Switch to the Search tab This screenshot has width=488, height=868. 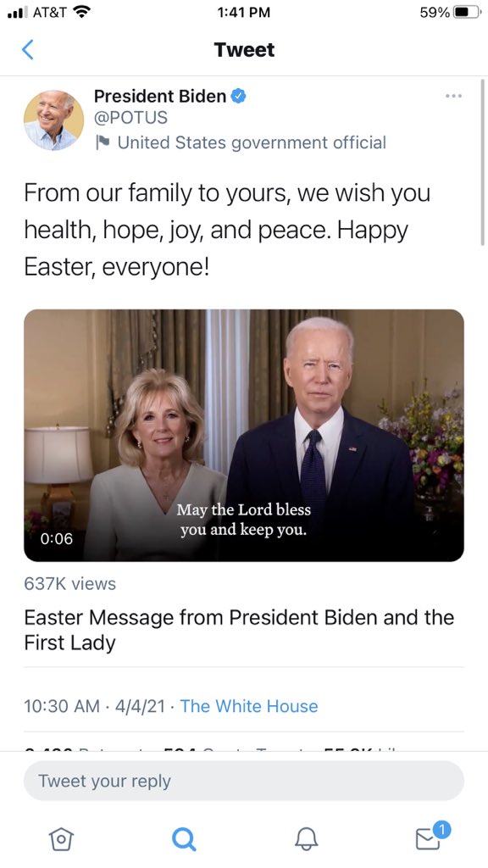tap(184, 839)
